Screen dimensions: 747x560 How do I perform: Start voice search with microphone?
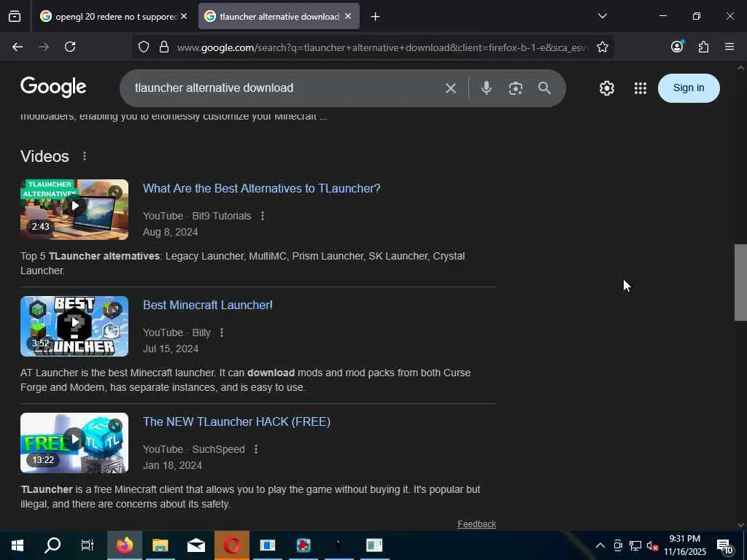(487, 88)
